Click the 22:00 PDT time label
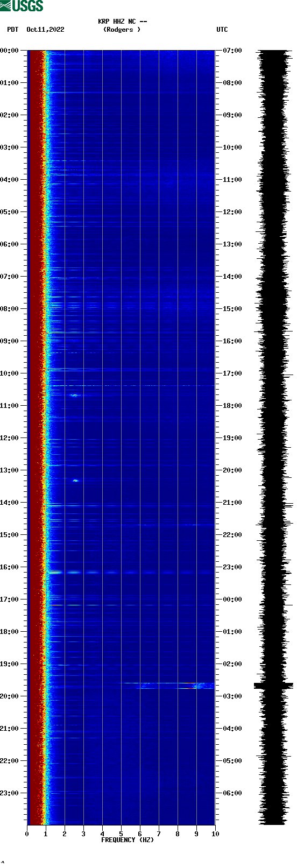 pos(10,761)
